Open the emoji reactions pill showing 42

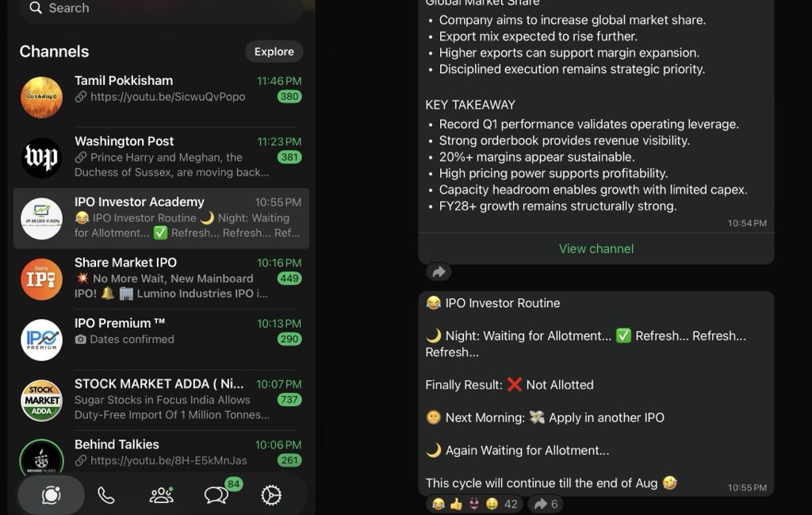pos(476,504)
